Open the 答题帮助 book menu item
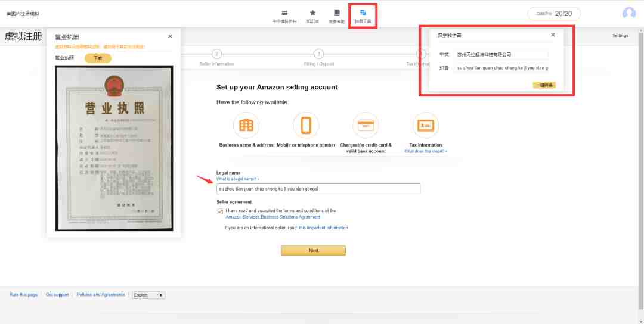 [x=336, y=17]
